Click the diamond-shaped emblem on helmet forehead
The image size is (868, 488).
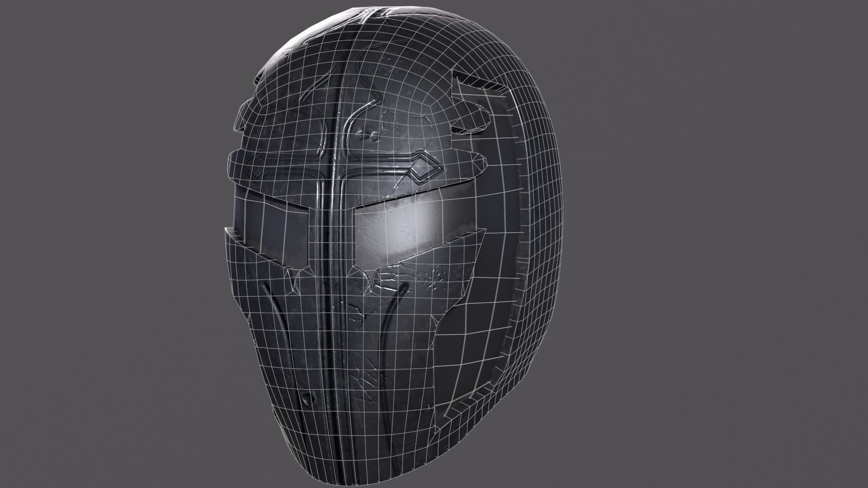pos(425,169)
